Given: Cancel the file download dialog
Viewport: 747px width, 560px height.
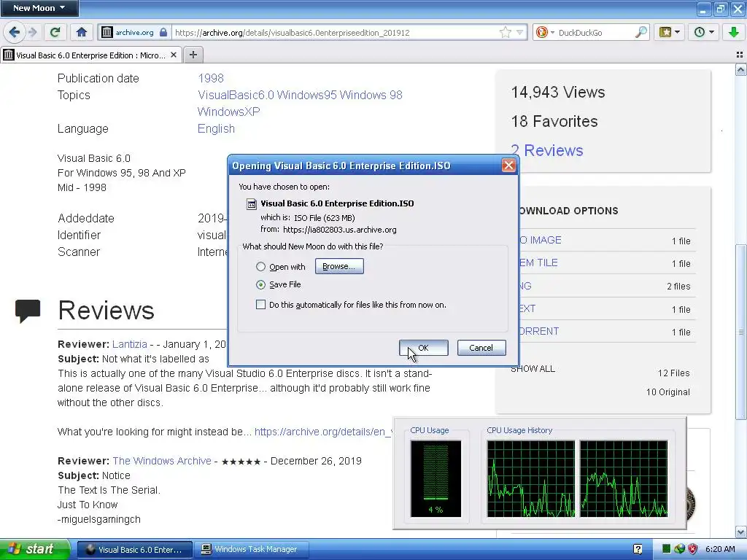Looking at the screenshot, I should click(481, 348).
